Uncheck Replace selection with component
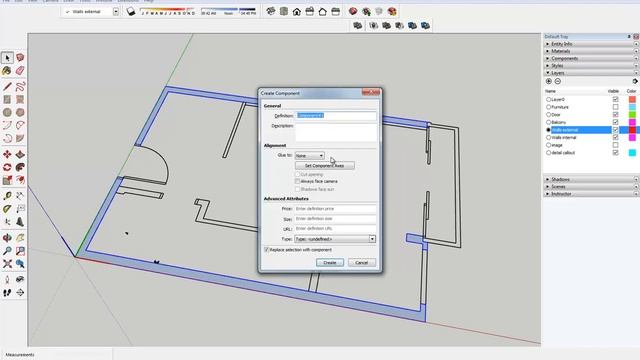 point(266,249)
